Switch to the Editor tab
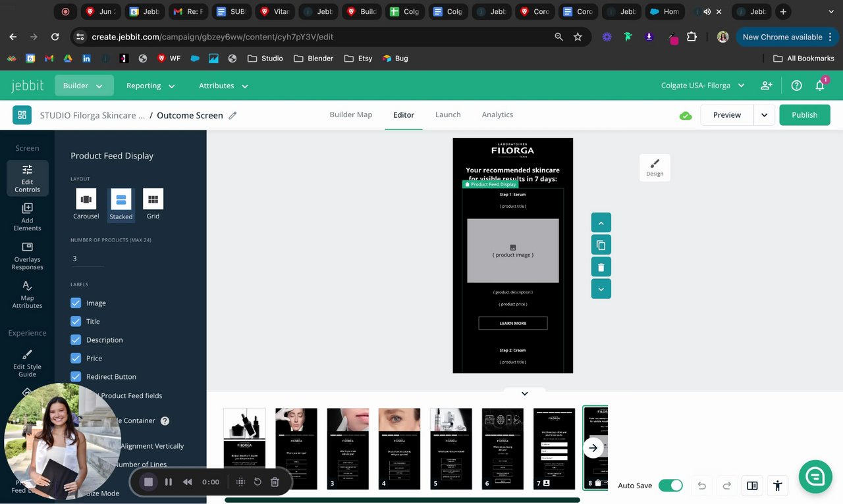The height and width of the screenshot is (504, 843). [404, 114]
